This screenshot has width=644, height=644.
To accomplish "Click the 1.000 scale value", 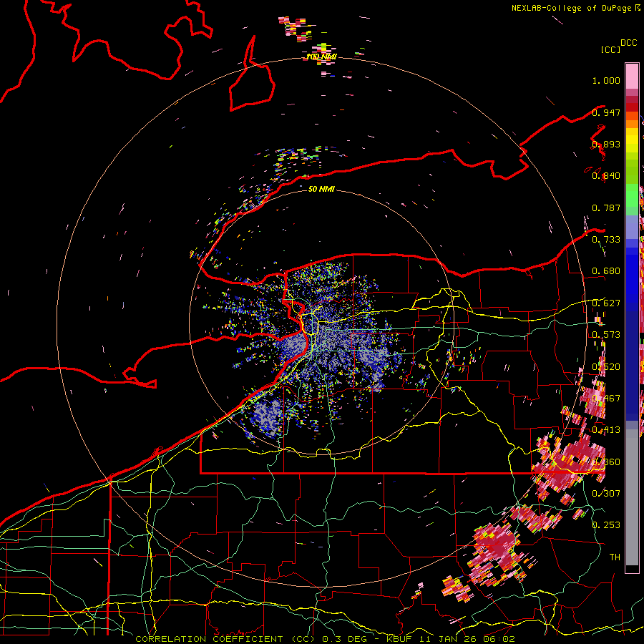I will (606, 80).
